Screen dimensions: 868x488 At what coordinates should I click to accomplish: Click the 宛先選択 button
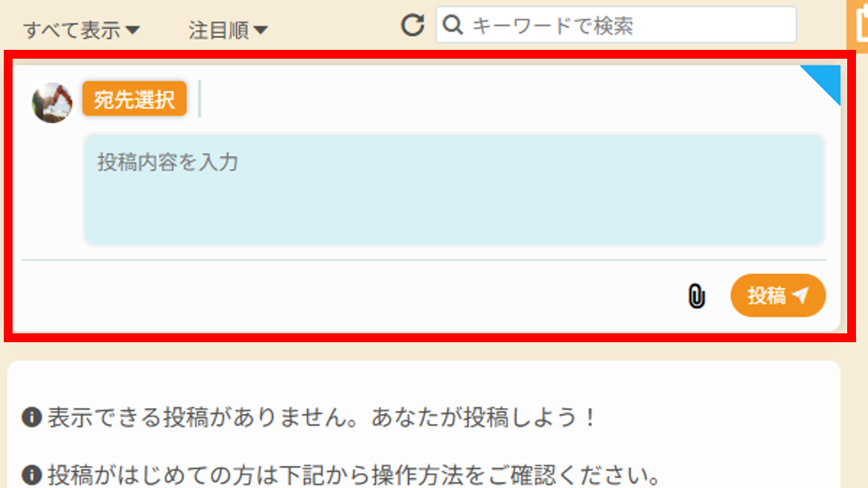click(x=134, y=99)
